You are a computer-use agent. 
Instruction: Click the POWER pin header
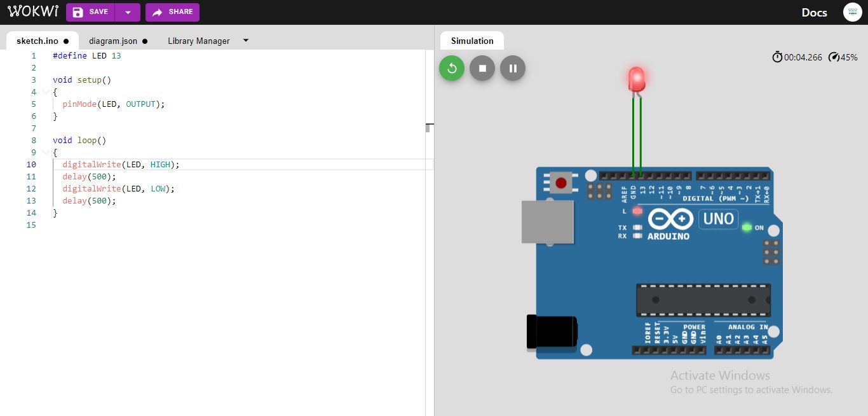click(669, 350)
